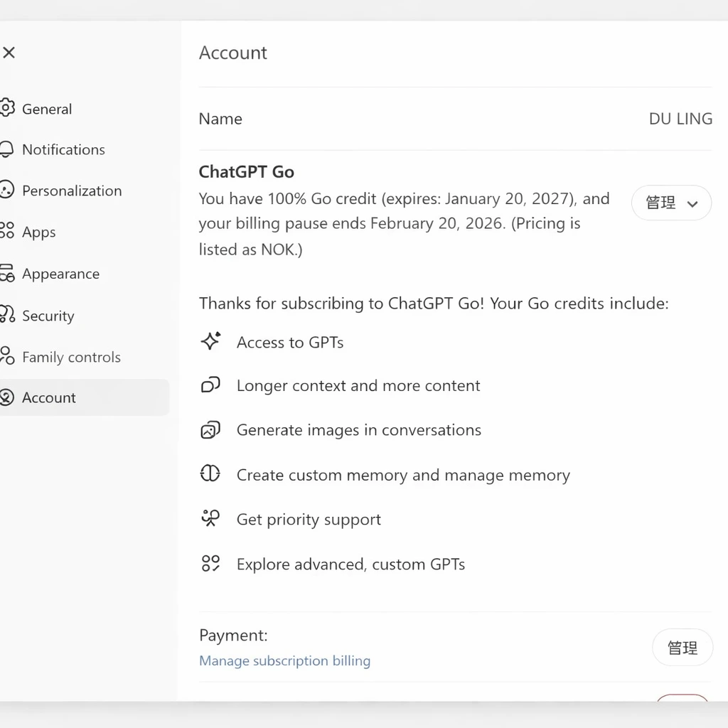The image size is (728, 728).
Task: Open the Manage subscription billing link
Action: pyautogui.click(x=284, y=660)
